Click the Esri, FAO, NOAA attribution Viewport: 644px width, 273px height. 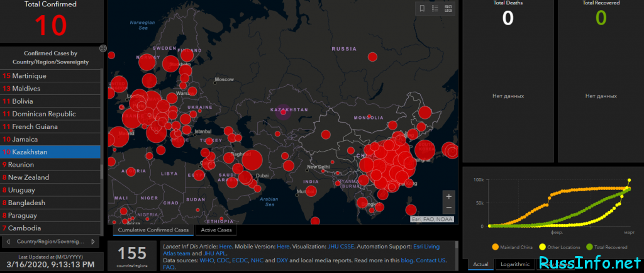[x=432, y=220]
